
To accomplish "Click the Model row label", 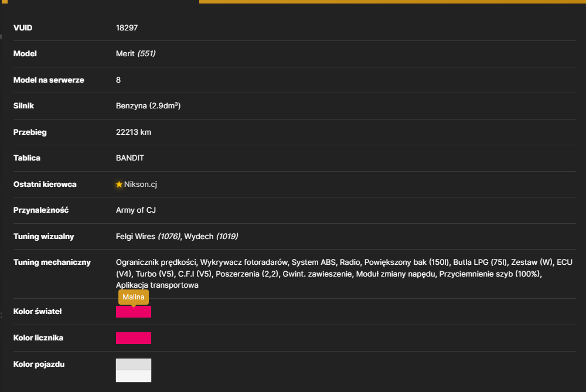I will pos(25,53).
